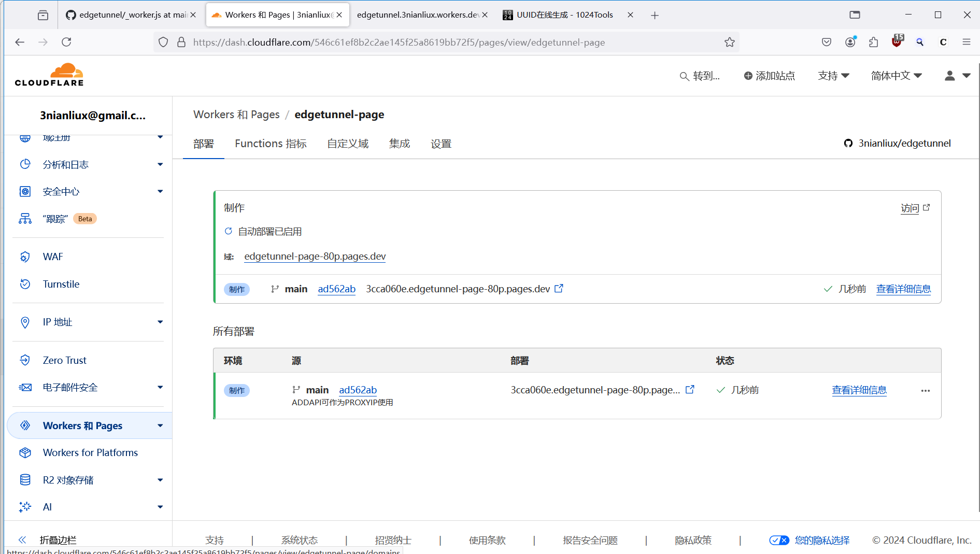This screenshot has height=554, width=980.
Task: Open the WAF sidebar icon
Action: coord(25,257)
